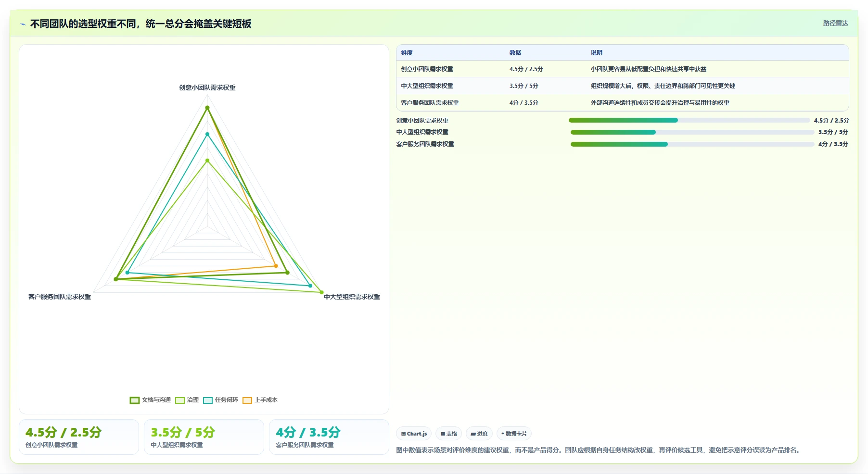Click description 小团队更容易从低配置负担和快速共享中获益
The height and width of the screenshot is (474, 868).
649,69
